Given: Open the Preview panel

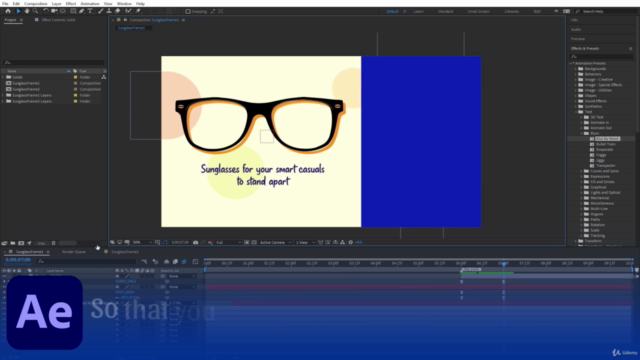Looking at the screenshot, I should (x=578, y=39).
